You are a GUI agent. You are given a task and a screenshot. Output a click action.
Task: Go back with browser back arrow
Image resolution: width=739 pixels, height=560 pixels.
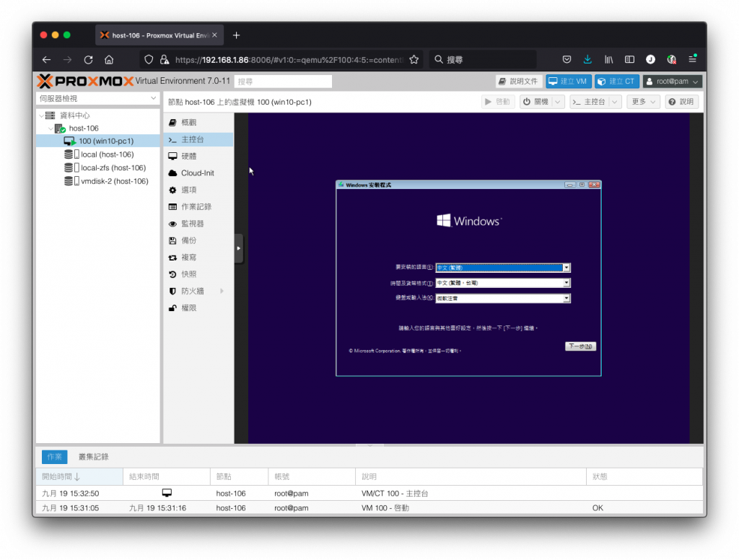pos(46,59)
